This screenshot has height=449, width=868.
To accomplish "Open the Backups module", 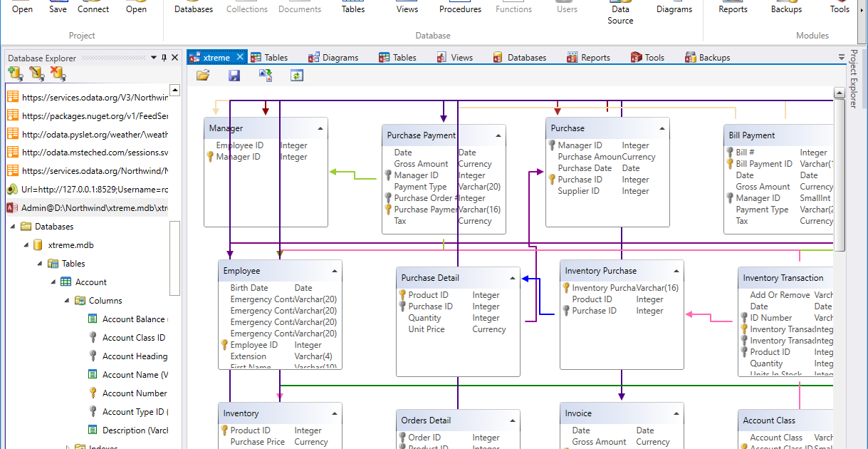I will tap(785, 9).
